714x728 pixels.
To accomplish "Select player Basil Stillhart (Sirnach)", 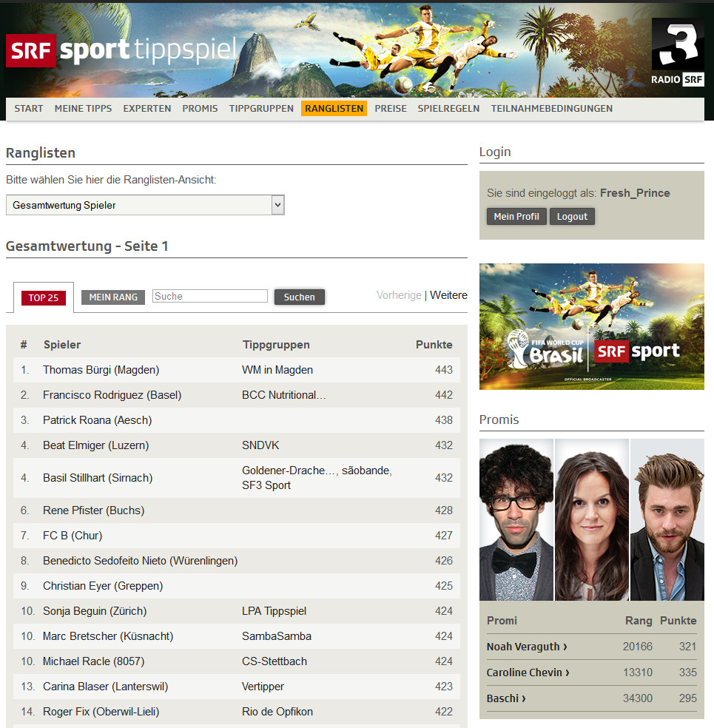I will coord(98,478).
